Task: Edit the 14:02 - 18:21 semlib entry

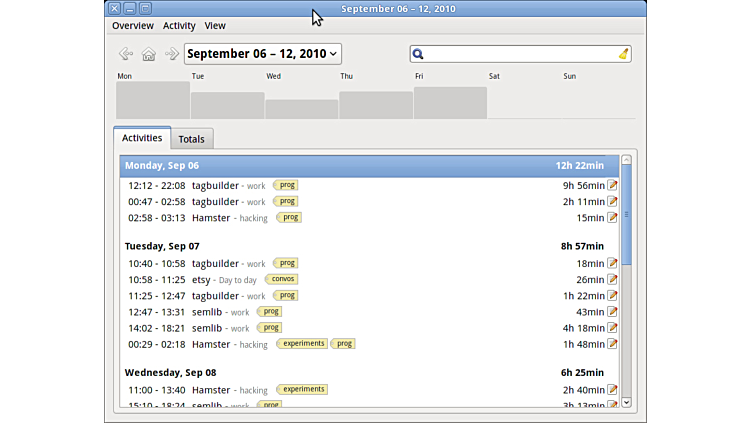Action: tap(613, 328)
